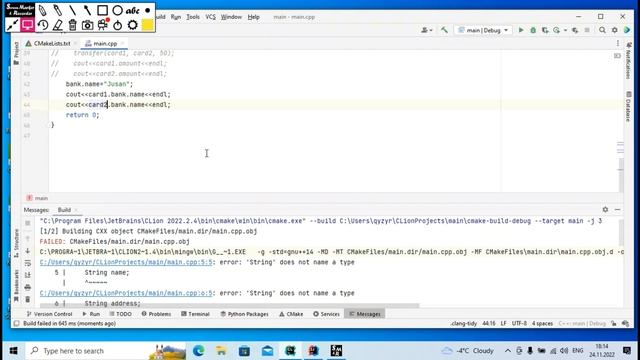Click the Windows search box

click(x=106, y=351)
